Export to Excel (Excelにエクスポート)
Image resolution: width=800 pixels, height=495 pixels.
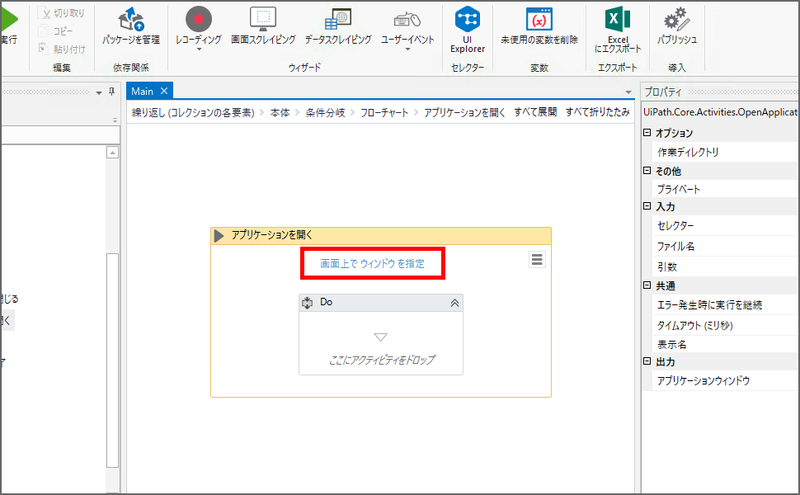coord(618,30)
